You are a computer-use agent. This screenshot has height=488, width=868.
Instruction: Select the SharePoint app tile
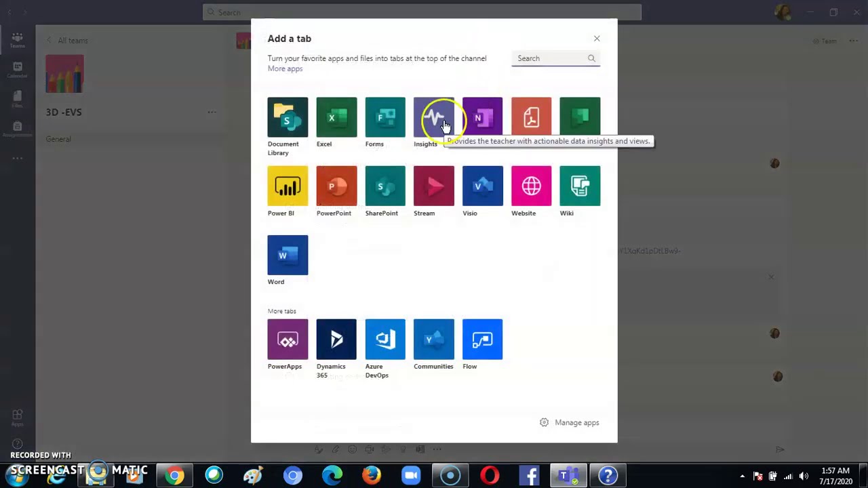tap(385, 186)
